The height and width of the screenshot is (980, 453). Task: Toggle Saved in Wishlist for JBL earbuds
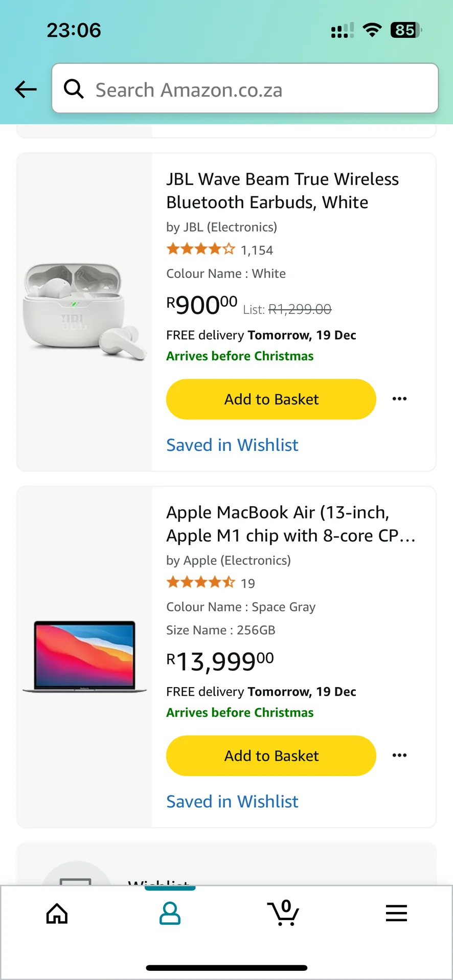click(x=232, y=445)
